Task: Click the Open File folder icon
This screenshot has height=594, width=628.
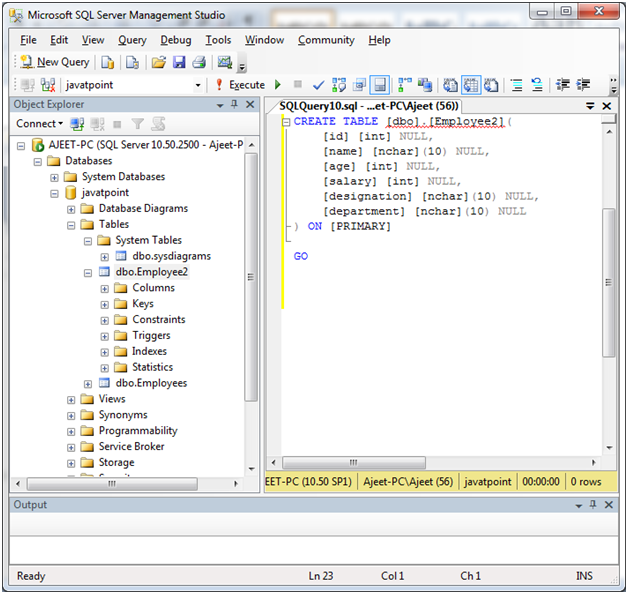Action: pos(158,62)
